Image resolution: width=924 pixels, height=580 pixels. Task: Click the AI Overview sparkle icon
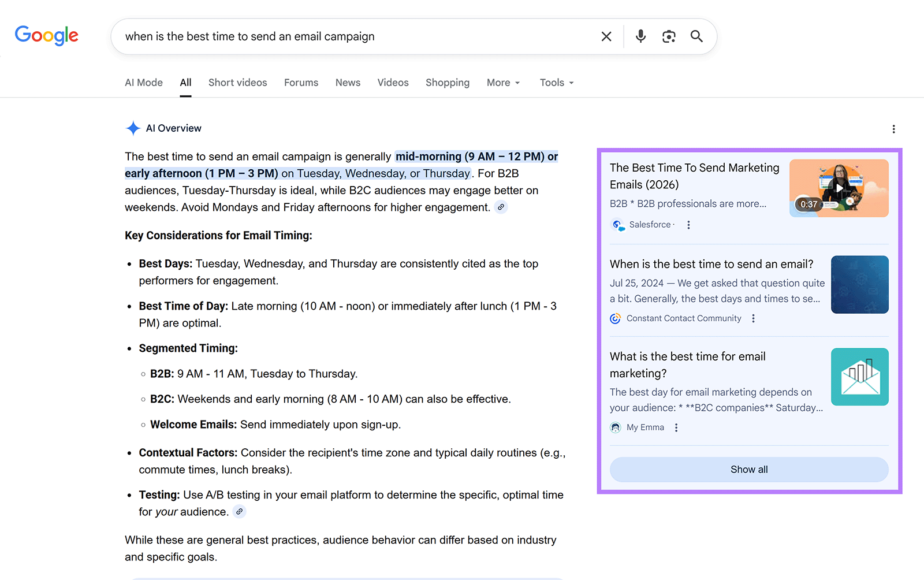point(133,128)
